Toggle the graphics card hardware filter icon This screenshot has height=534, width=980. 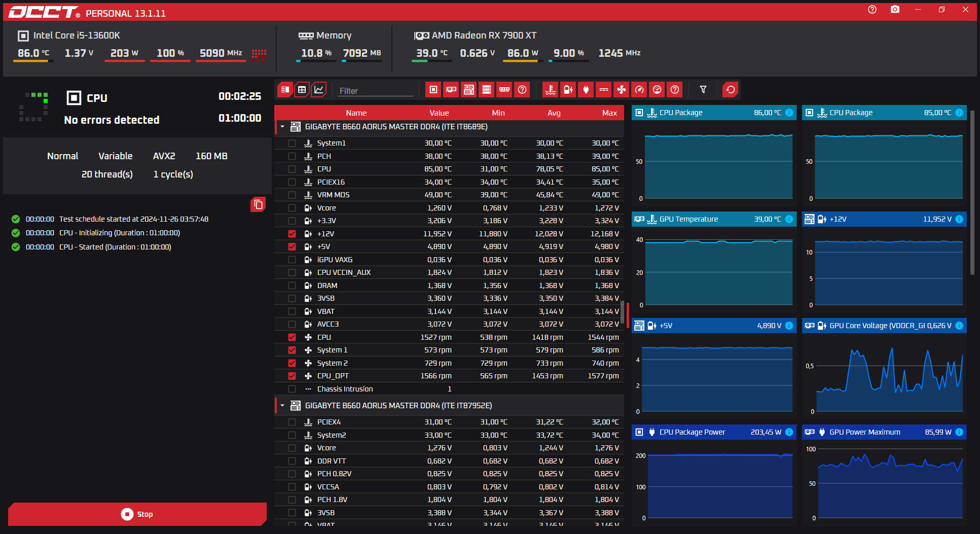click(451, 90)
